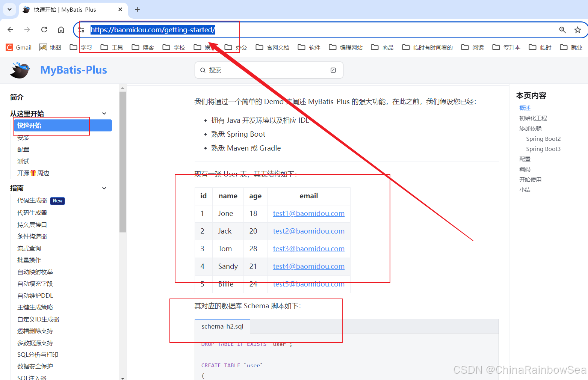The width and height of the screenshot is (588, 380).
Task: Open the browser home page icon
Action: [61, 30]
